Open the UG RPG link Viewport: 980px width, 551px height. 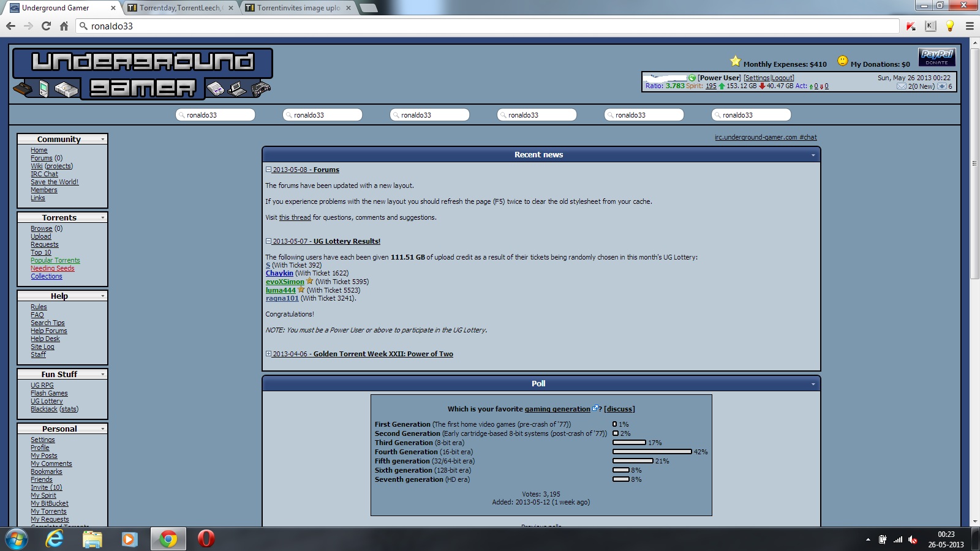[42, 385]
